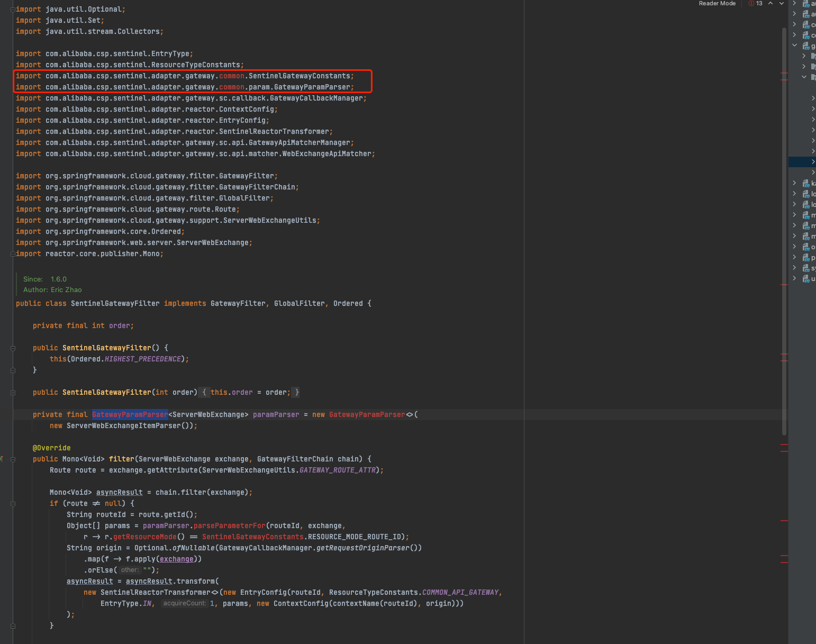Click the implements gutter icon beside filter method
Image resolution: width=816 pixels, height=644 pixels.
(x=2, y=459)
